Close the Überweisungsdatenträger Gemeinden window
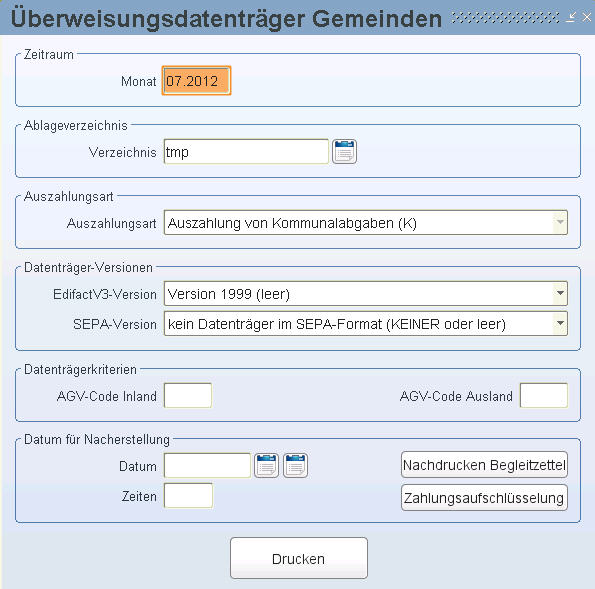The width and height of the screenshot is (595, 589). coord(587,17)
